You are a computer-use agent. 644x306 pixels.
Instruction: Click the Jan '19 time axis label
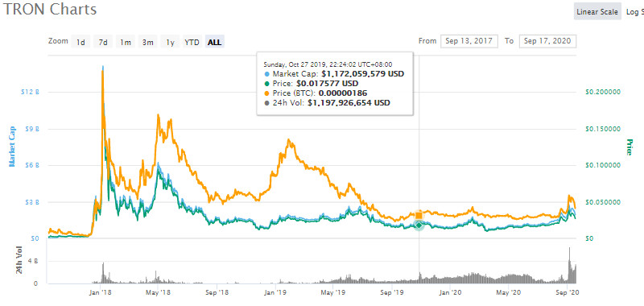point(275,293)
